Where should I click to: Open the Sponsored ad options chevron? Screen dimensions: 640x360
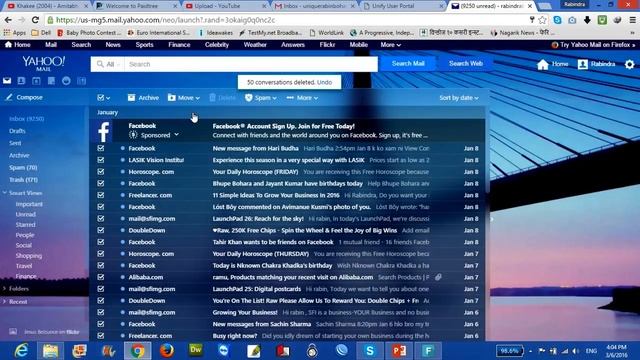pos(176,135)
